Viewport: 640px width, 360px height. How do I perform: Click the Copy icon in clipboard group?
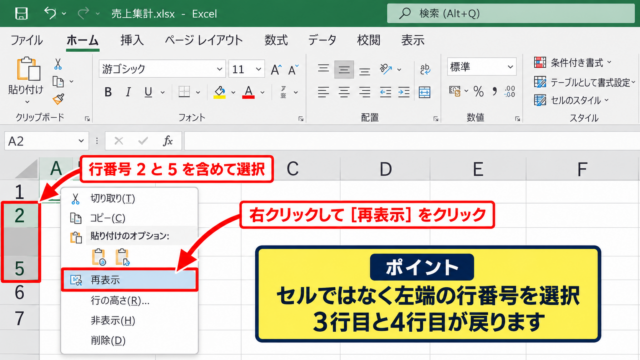(x=58, y=82)
